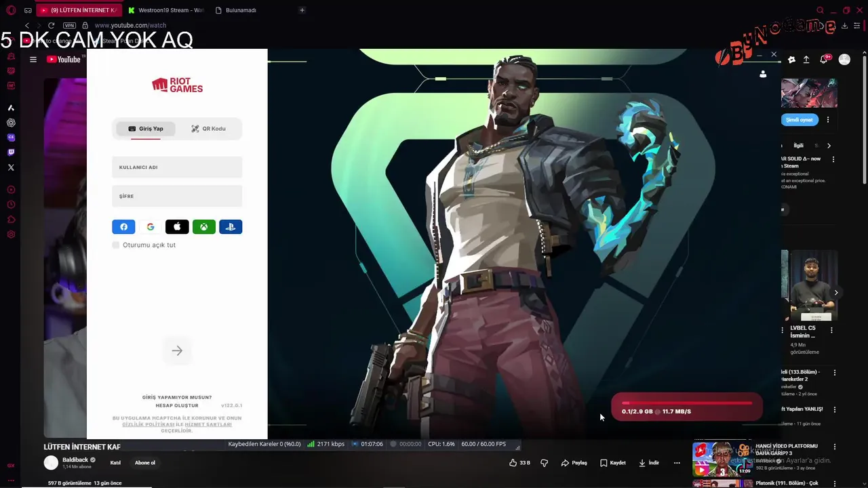Viewport: 868px width, 488px height.
Task: Dislike the video with thumbs down
Action: click(x=544, y=463)
